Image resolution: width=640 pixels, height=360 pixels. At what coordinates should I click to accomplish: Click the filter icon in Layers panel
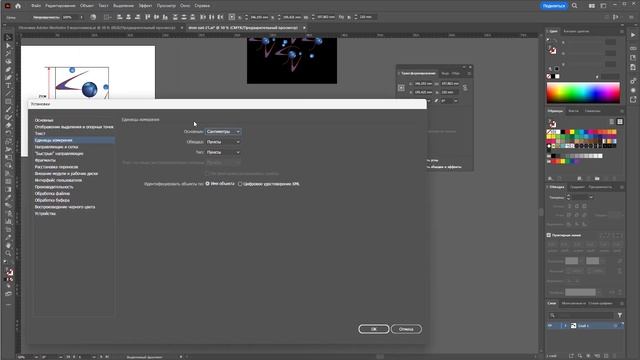(x=620, y=315)
